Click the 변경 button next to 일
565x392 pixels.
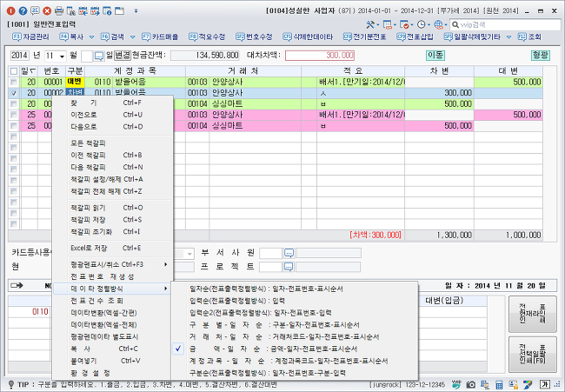click(x=123, y=56)
